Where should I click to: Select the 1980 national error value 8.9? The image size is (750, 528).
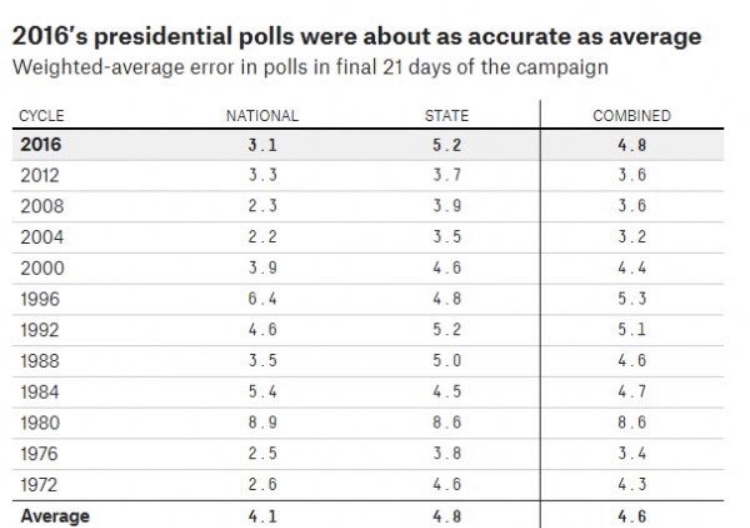[x=263, y=423]
